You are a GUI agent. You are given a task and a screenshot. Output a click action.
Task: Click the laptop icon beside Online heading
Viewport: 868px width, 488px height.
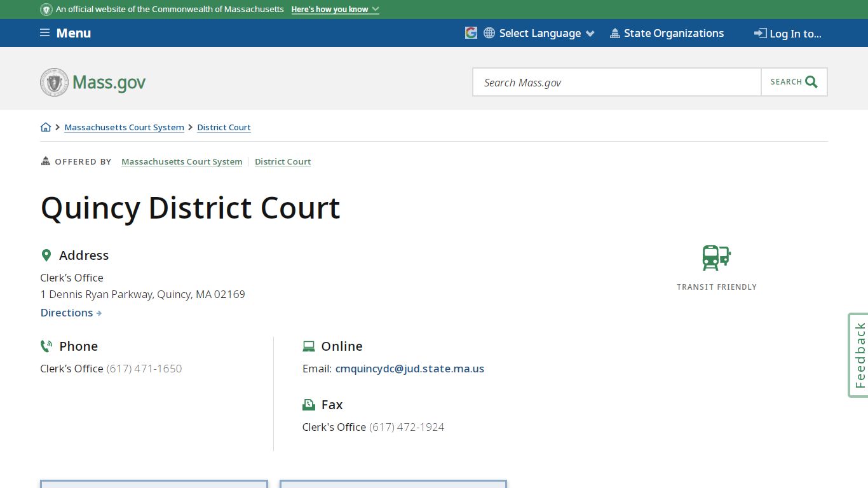coord(309,346)
